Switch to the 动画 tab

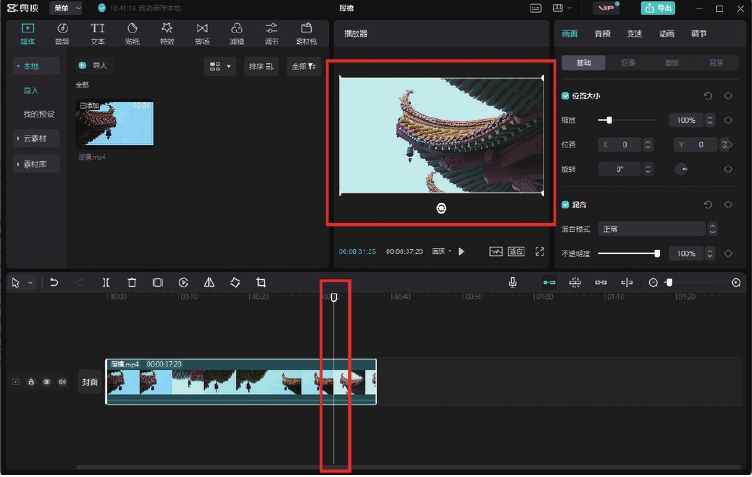pos(666,33)
